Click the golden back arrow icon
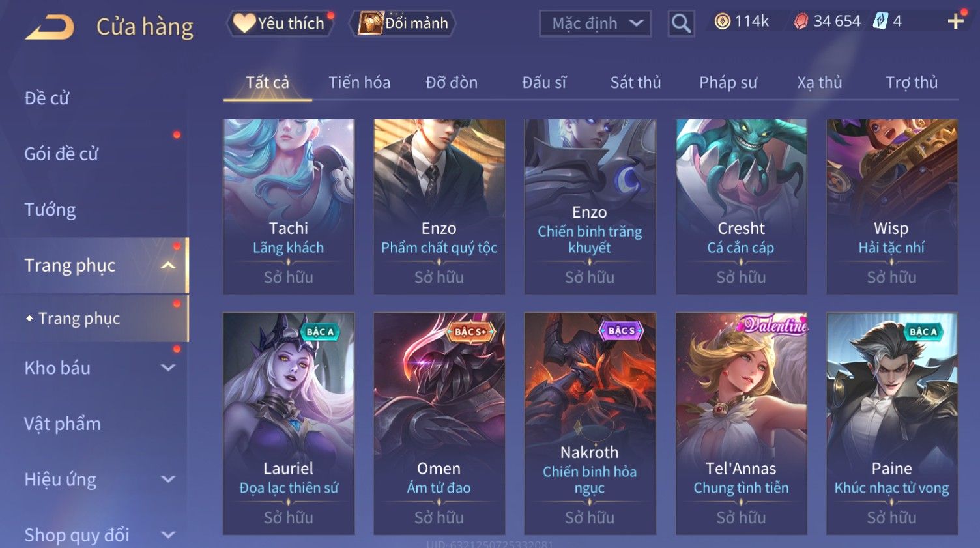980x548 pixels. (x=50, y=27)
